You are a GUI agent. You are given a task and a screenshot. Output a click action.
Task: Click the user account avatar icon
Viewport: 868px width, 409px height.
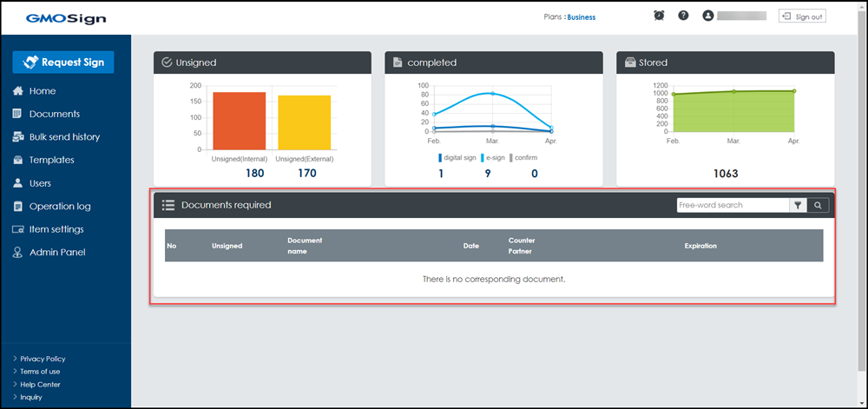[708, 16]
